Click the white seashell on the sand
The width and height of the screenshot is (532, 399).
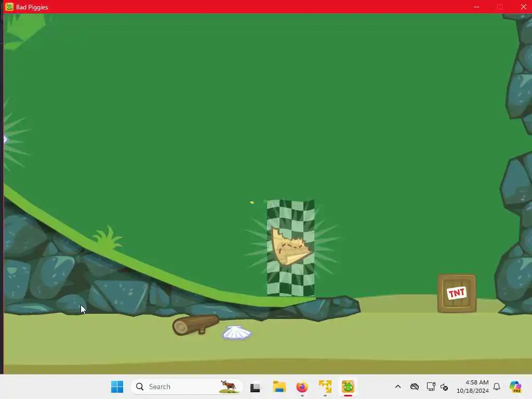click(237, 332)
